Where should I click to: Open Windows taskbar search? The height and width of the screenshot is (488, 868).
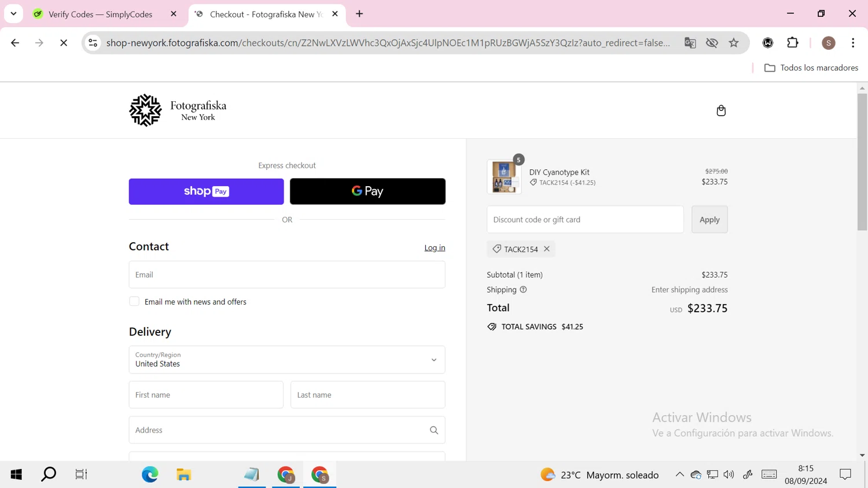click(49, 475)
